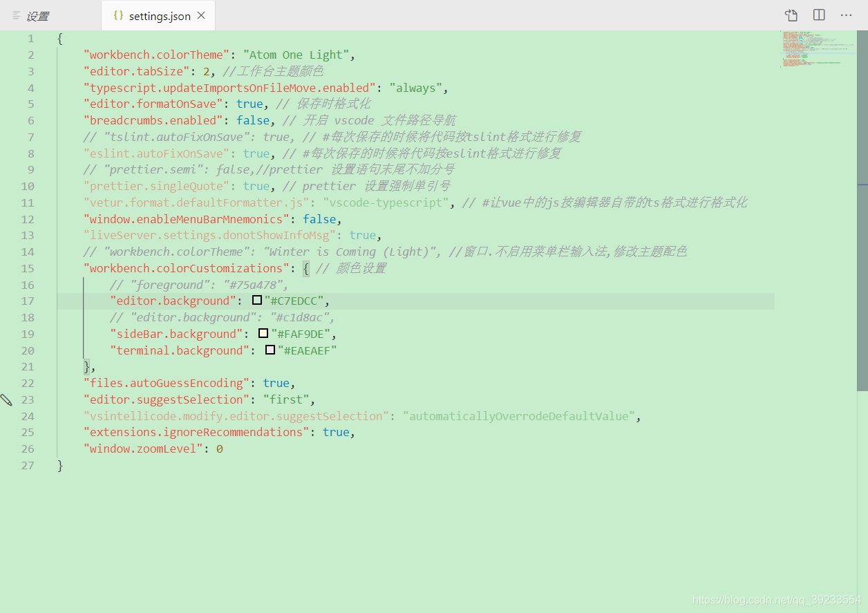Viewport: 868px width, 613px height.
Task: Click the "always" value on line 4
Action: 417,88
